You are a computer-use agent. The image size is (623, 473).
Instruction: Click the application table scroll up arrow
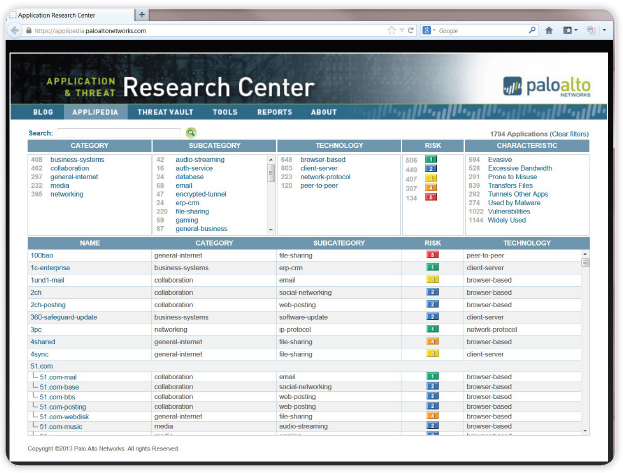(x=585, y=254)
